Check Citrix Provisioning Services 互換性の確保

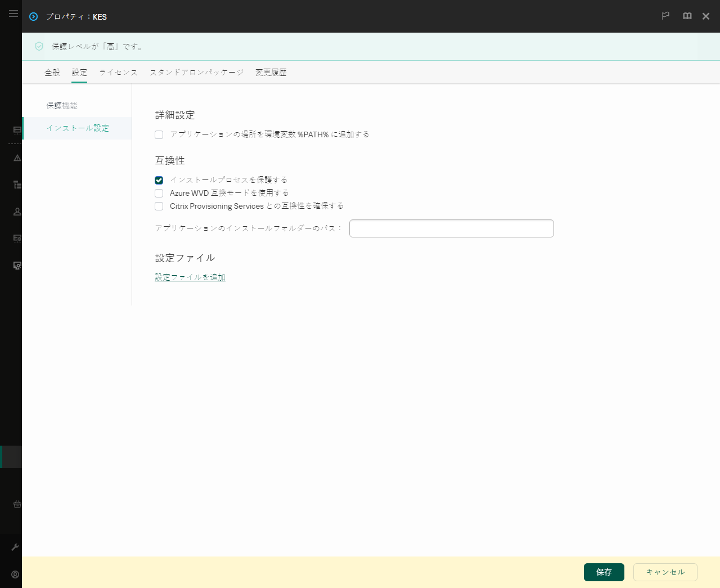(x=159, y=206)
